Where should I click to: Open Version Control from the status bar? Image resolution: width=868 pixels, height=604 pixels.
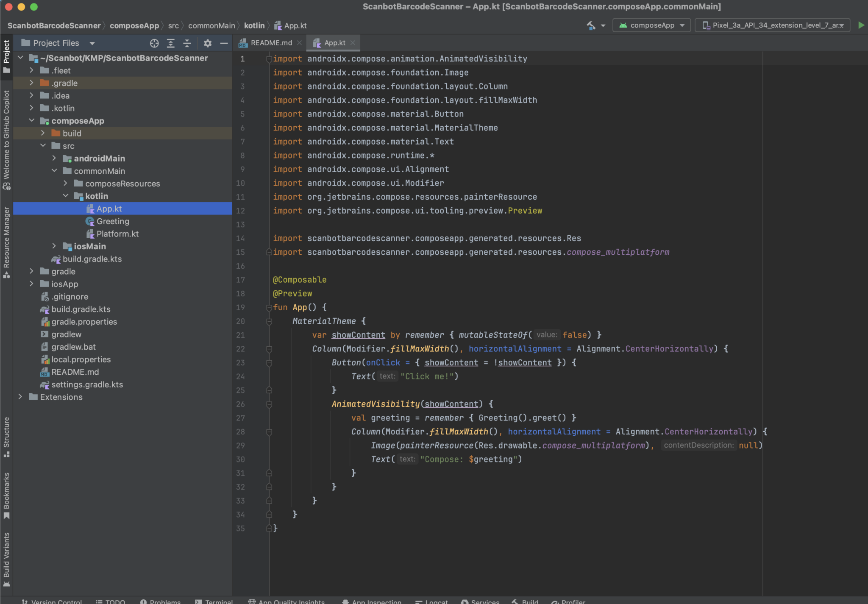52,601
